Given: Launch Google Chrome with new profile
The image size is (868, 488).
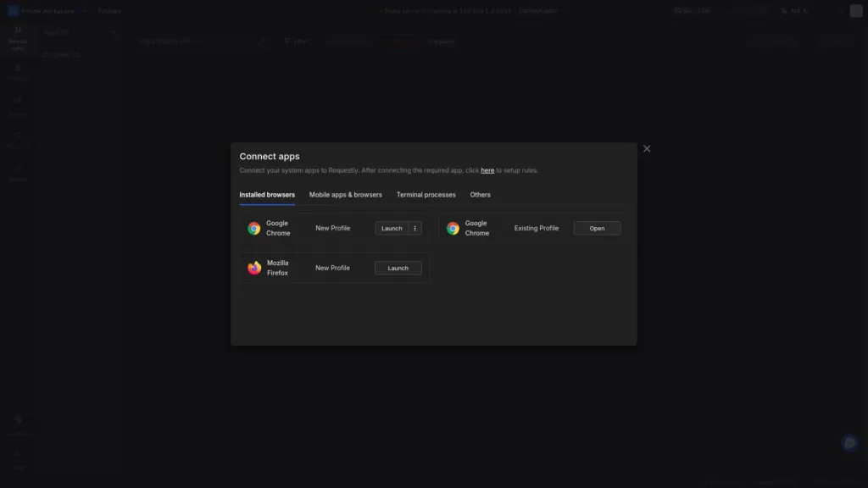Looking at the screenshot, I should click(x=392, y=229).
